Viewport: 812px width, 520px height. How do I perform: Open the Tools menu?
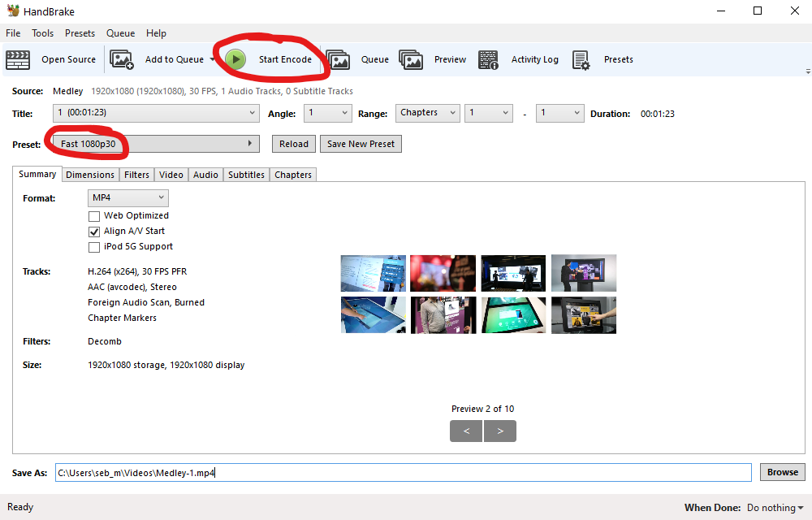[x=42, y=33]
